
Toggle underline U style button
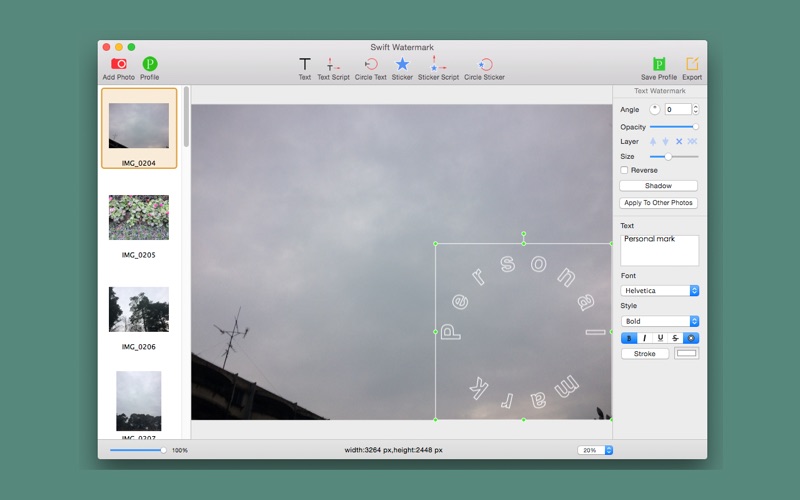pyautogui.click(x=660, y=338)
